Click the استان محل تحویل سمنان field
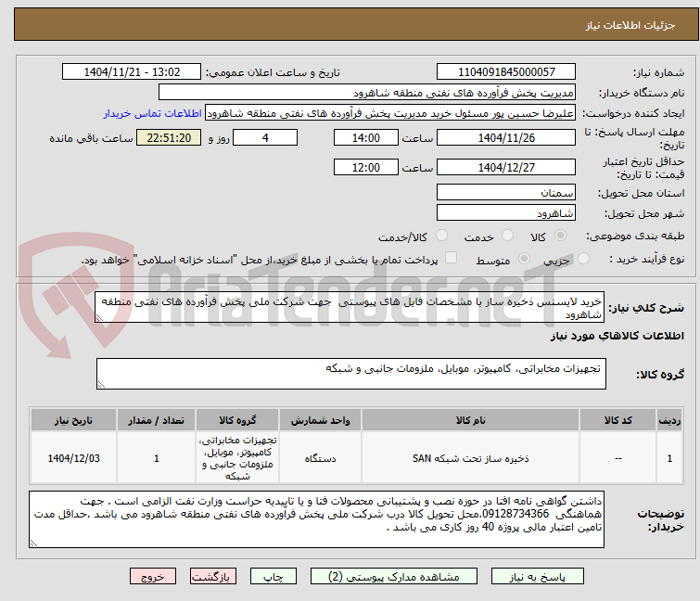The height and width of the screenshot is (601, 700). (x=506, y=192)
